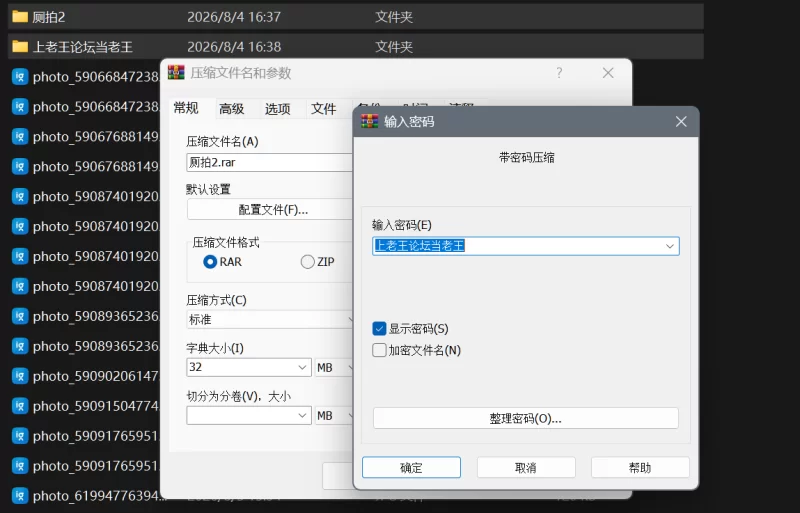Switch to the 文件 tab

(x=323, y=109)
